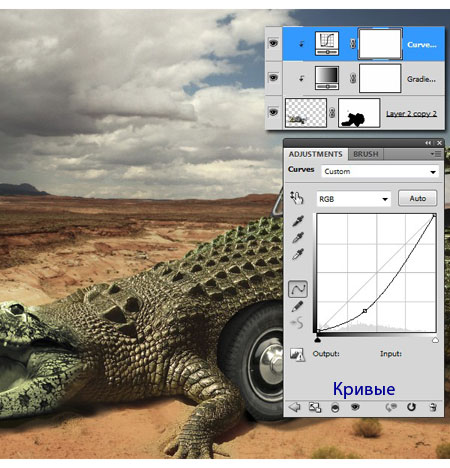Switch to the Adjustments tab
The image size is (450, 468).
315,154
